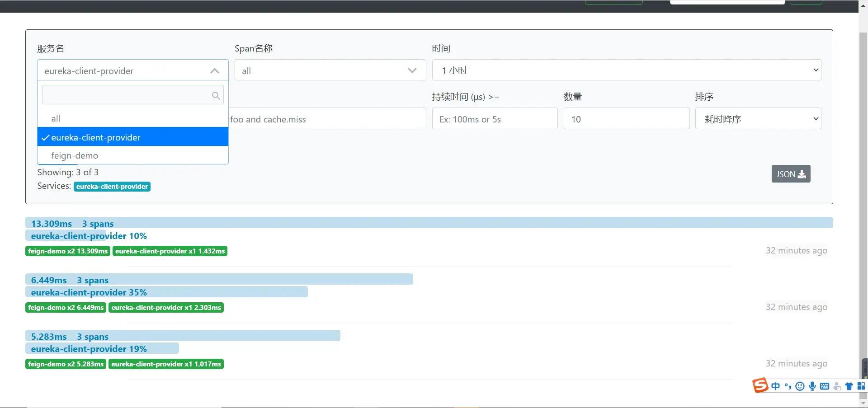The height and width of the screenshot is (408, 868).
Task: Expand the Span名称 dropdown
Action: [330, 70]
